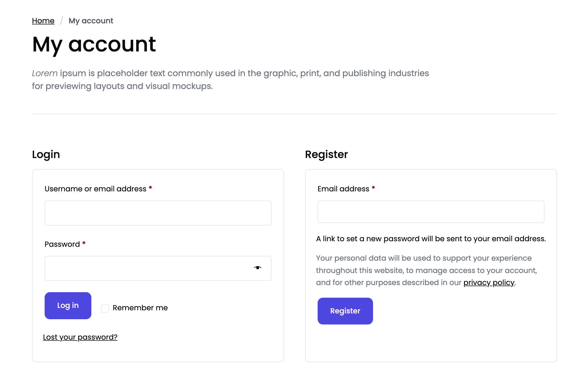Focus the Username or email address field
The width and height of the screenshot is (588, 388).
point(158,213)
